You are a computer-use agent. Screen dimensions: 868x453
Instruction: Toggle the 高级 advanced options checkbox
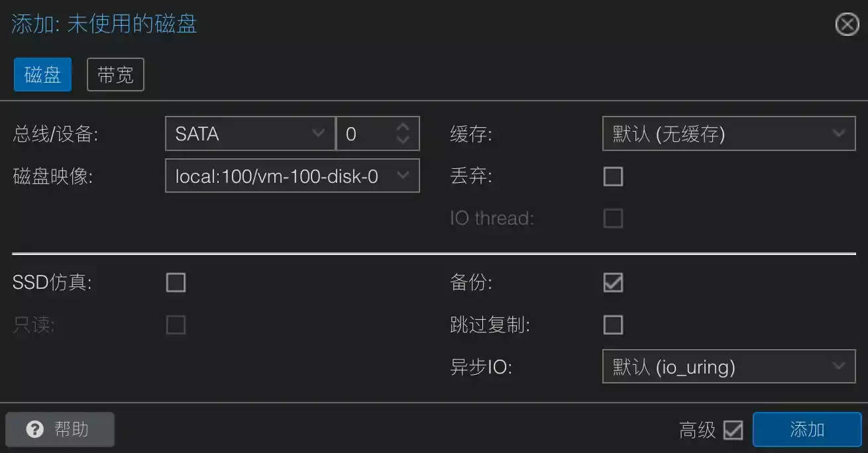click(x=733, y=430)
